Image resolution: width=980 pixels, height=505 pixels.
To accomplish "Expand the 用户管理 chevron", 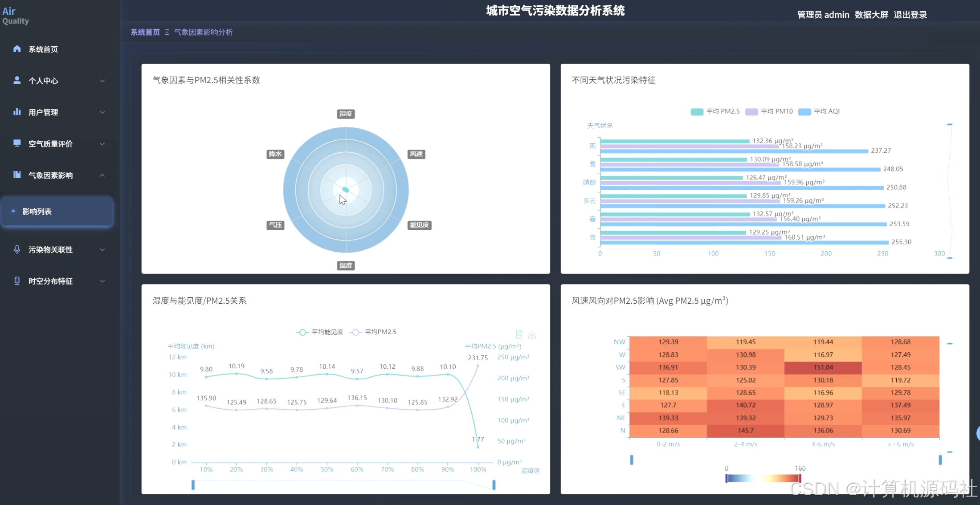I will pyautogui.click(x=102, y=112).
